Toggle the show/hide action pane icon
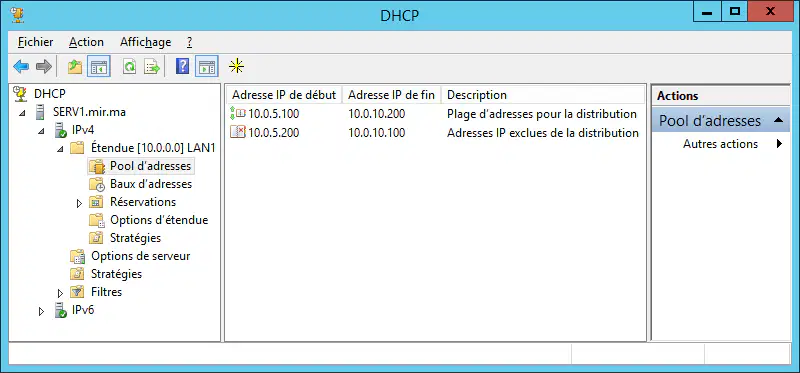Image resolution: width=800 pixels, height=373 pixels. pyautogui.click(x=207, y=66)
